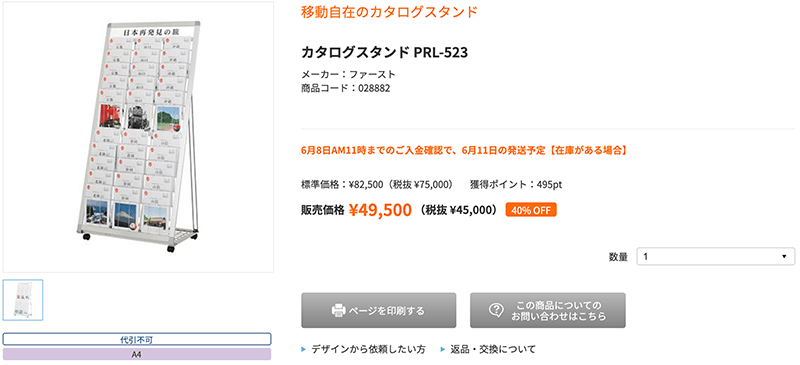The width and height of the screenshot is (800, 365).
Task: Click the orange shipping schedule notice text
Action: (x=464, y=151)
